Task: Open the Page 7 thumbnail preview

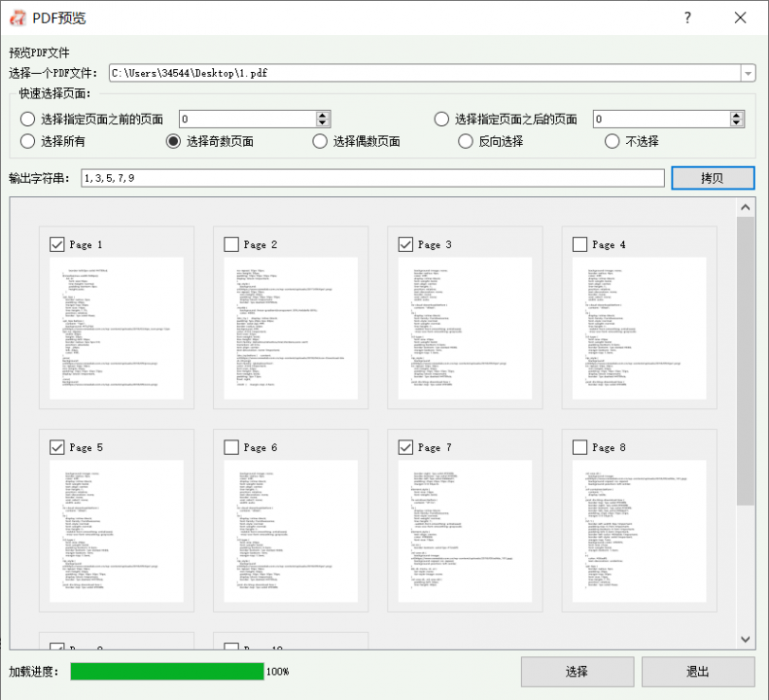Action: tap(465, 531)
